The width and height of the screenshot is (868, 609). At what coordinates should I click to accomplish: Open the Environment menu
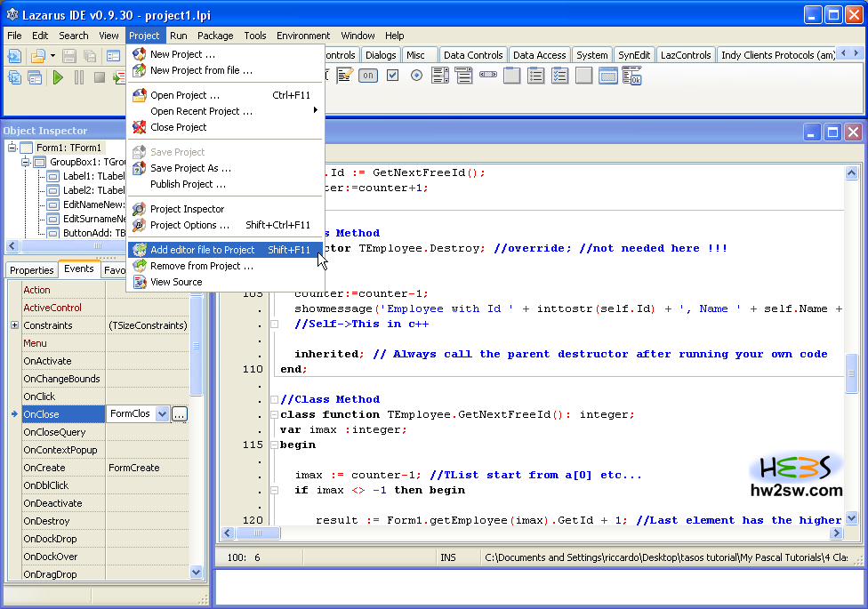(x=303, y=36)
